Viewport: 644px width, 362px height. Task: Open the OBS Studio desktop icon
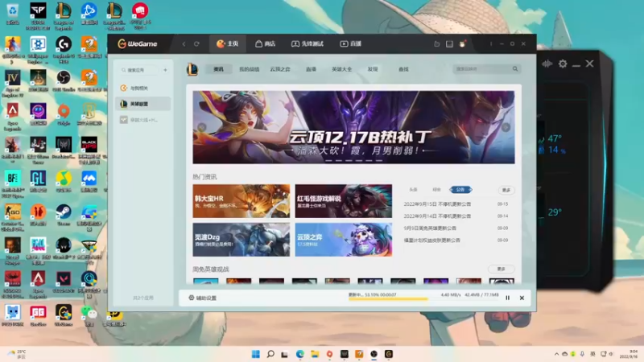(64, 80)
